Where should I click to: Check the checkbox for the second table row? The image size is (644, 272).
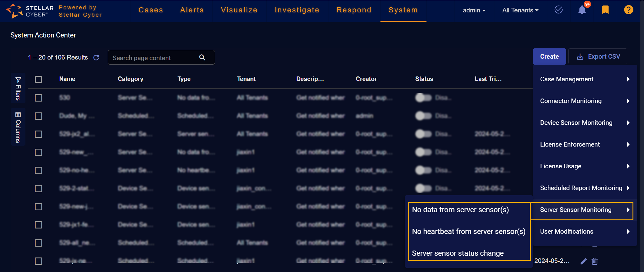coord(38,116)
